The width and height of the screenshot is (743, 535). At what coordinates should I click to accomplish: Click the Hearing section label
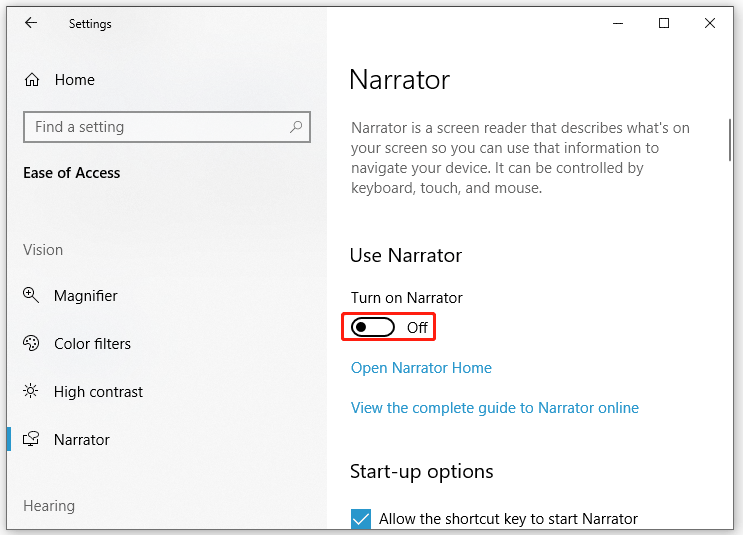click(x=49, y=506)
